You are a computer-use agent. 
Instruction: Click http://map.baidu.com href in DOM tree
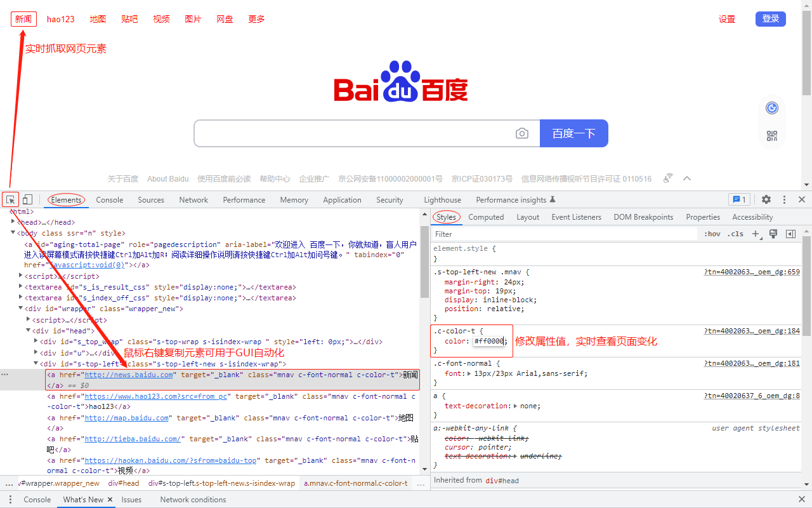click(x=127, y=418)
